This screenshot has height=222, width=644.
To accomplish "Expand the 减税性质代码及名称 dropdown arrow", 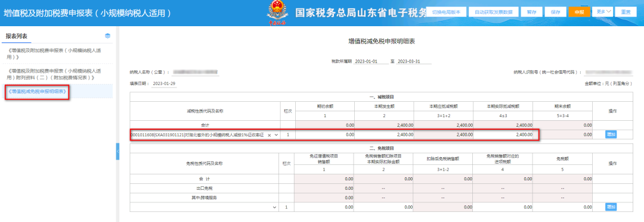I will coord(277,135).
